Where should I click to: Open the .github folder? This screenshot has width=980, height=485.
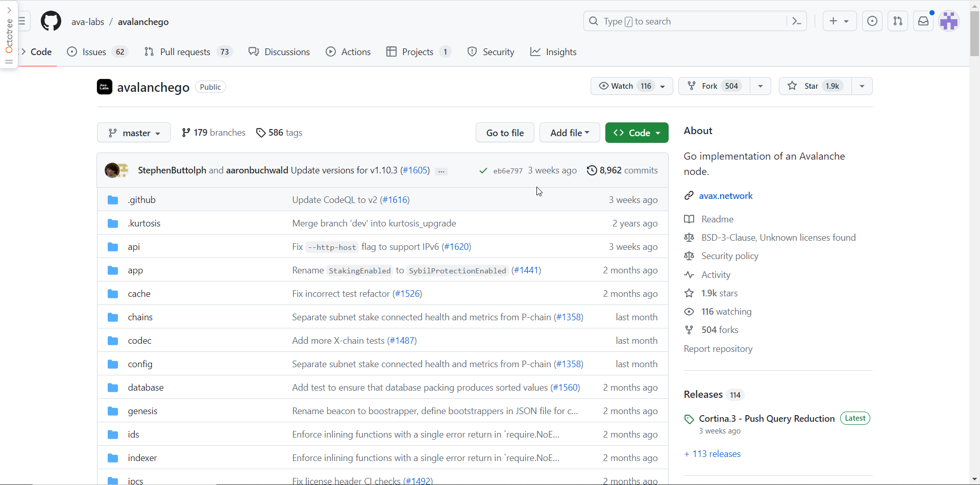tap(142, 200)
